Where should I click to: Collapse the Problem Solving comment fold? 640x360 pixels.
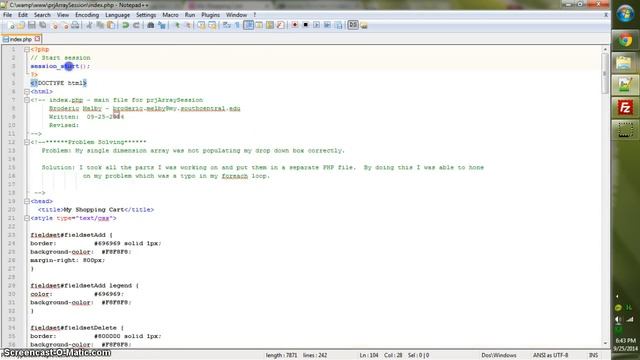click(x=27, y=142)
